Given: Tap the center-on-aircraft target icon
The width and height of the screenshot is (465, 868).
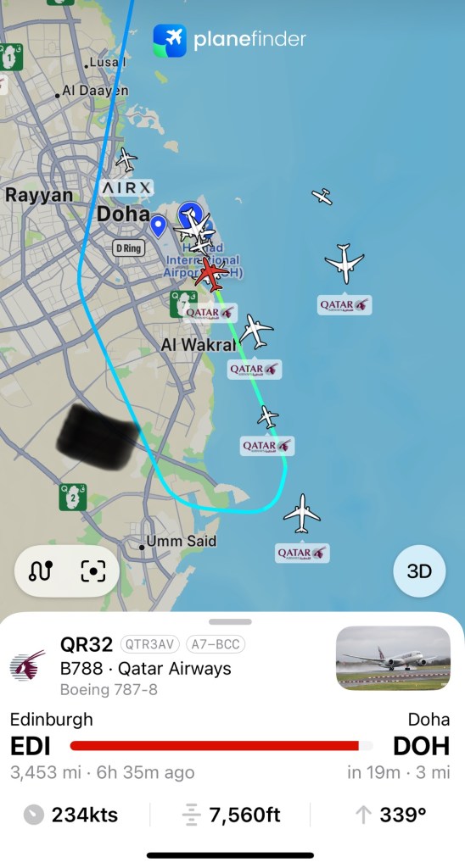Looking at the screenshot, I should click(x=92, y=570).
